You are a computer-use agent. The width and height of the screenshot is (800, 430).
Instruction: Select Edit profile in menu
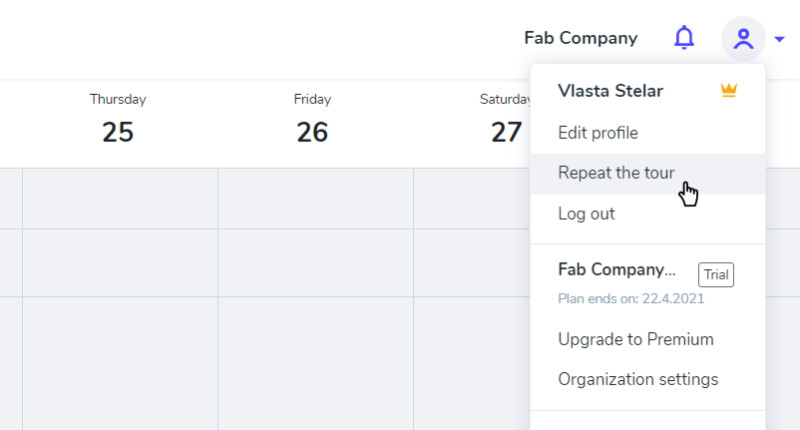598,133
